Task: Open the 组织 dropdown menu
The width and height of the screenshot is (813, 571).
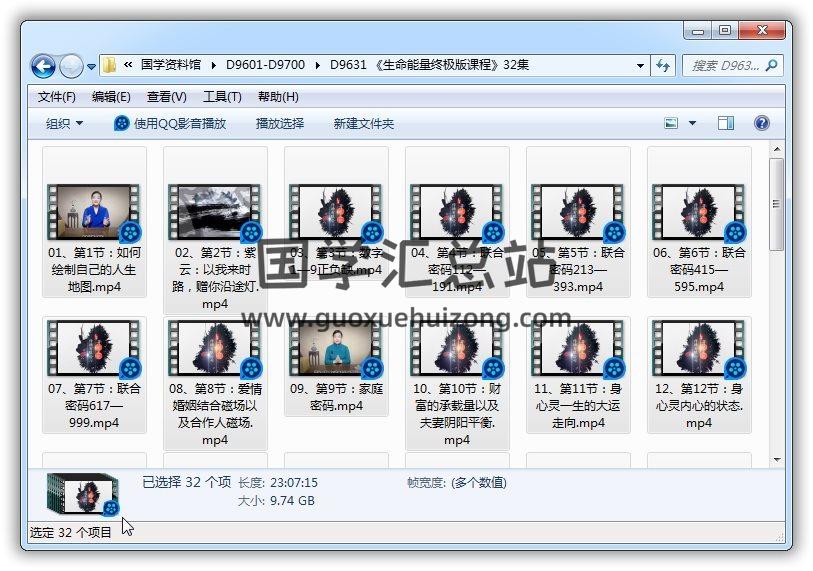Action: pos(64,123)
